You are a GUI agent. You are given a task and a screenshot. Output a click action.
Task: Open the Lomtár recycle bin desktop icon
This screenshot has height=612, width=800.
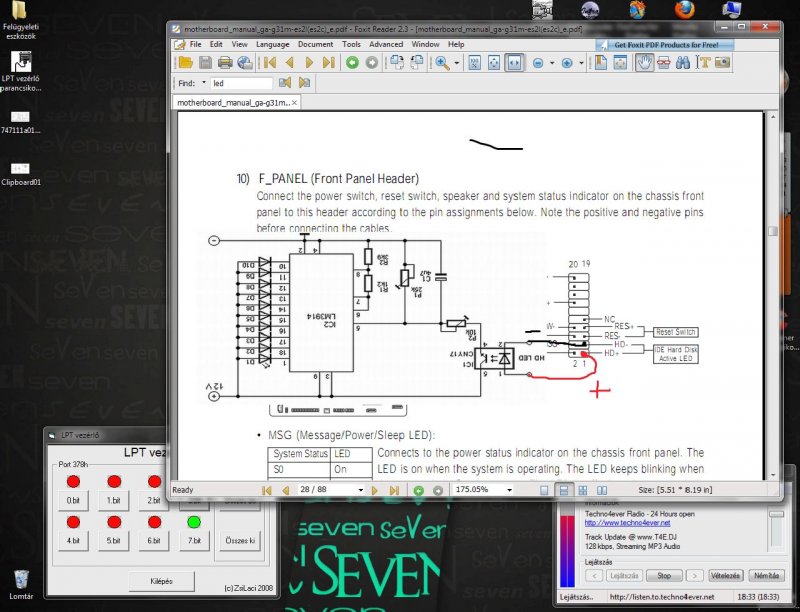[x=21, y=585]
